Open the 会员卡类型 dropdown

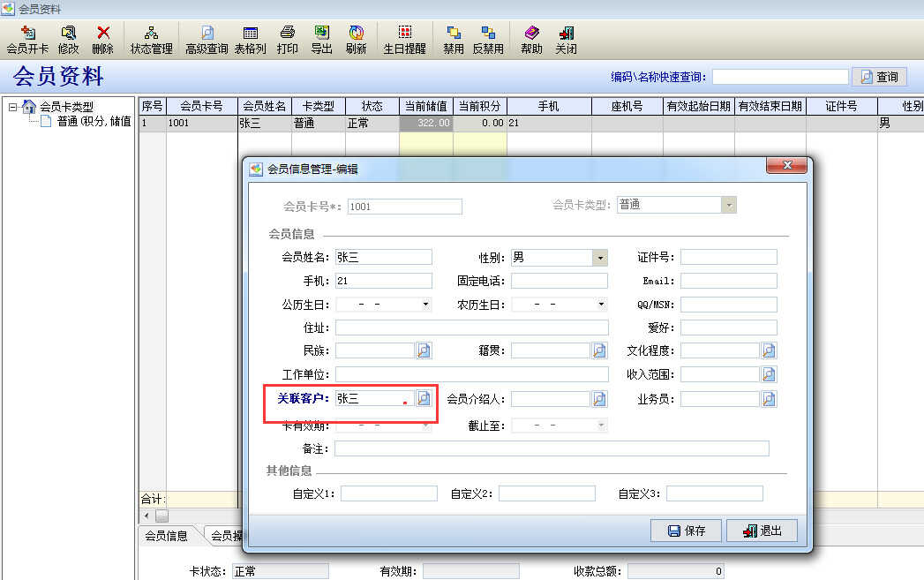(x=729, y=205)
